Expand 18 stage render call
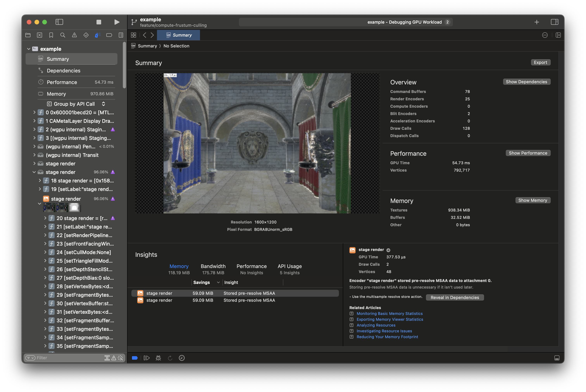 tap(40, 181)
